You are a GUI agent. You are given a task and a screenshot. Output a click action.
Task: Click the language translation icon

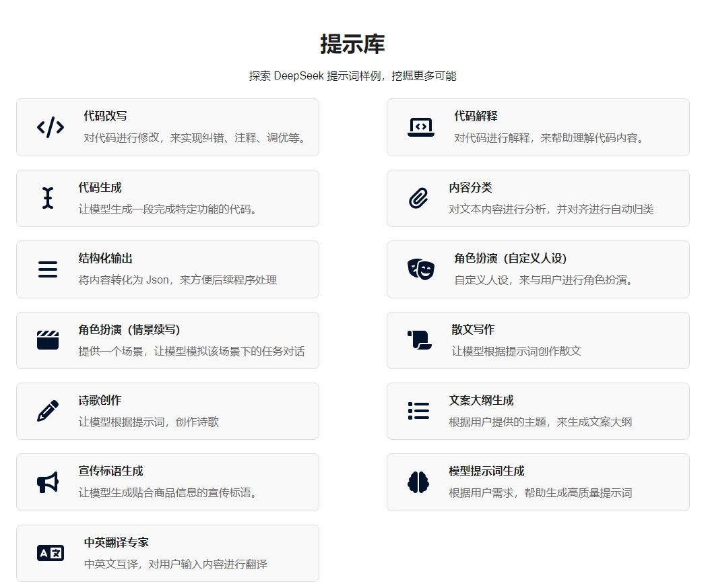[x=51, y=553]
